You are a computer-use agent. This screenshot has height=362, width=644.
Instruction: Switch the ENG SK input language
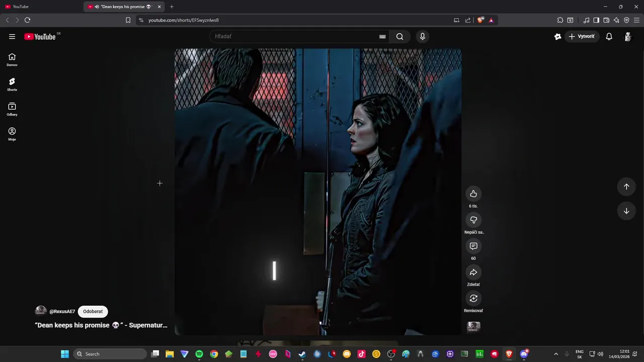(580, 354)
